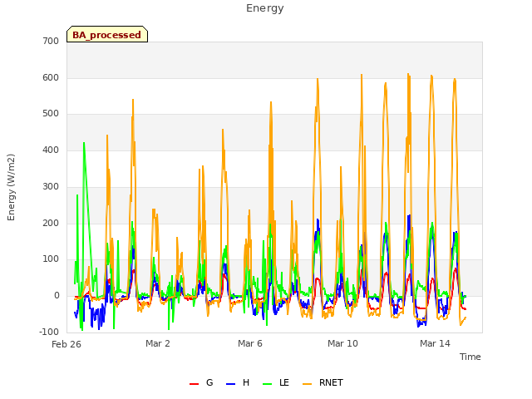
Task: Click the 400 y-axis tick label
Action: click(51, 150)
